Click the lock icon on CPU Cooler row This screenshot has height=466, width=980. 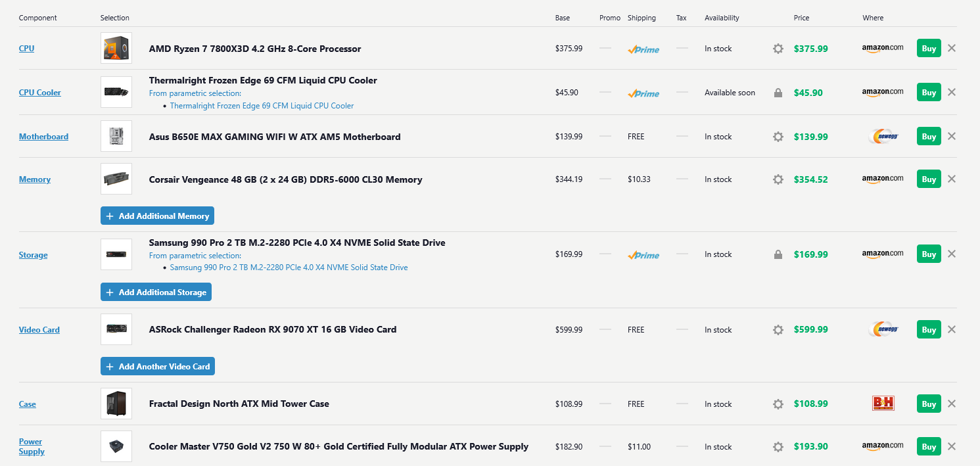778,93
